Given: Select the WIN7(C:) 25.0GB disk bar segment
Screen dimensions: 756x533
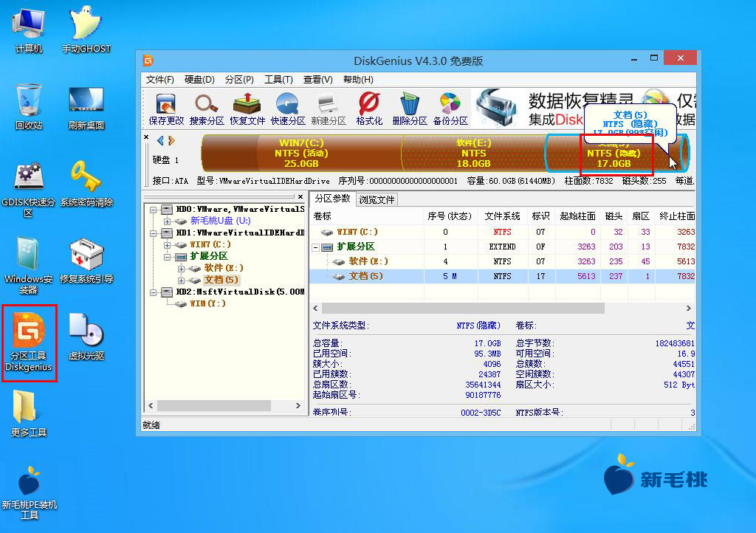Looking at the screenshot, I should coord(301,154).
